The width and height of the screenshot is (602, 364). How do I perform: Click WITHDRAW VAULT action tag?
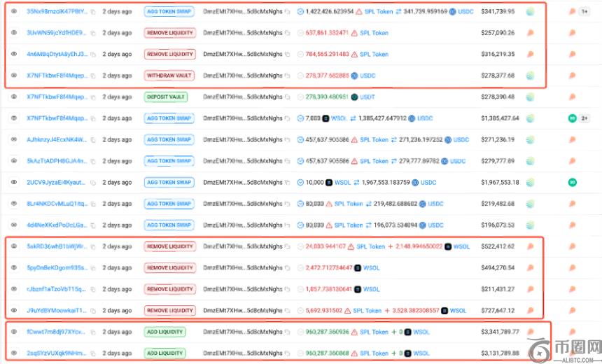click(x=169, y=76)
